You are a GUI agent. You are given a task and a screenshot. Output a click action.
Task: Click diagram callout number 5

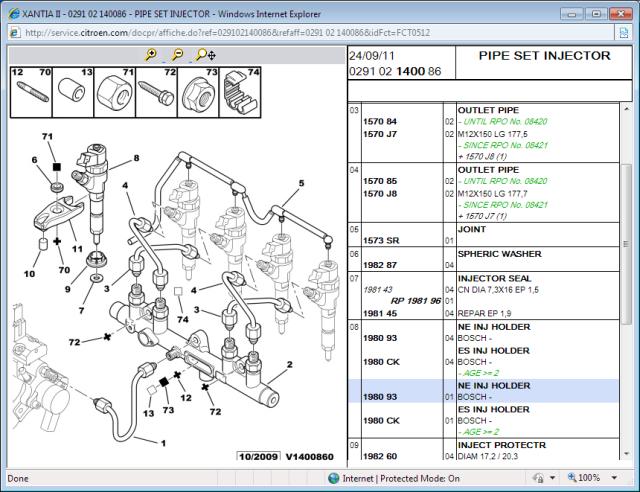pos(301,183)
